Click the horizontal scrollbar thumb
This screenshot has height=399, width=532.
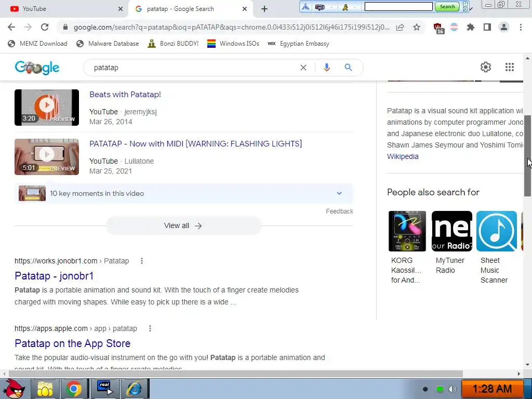[235, 374]
